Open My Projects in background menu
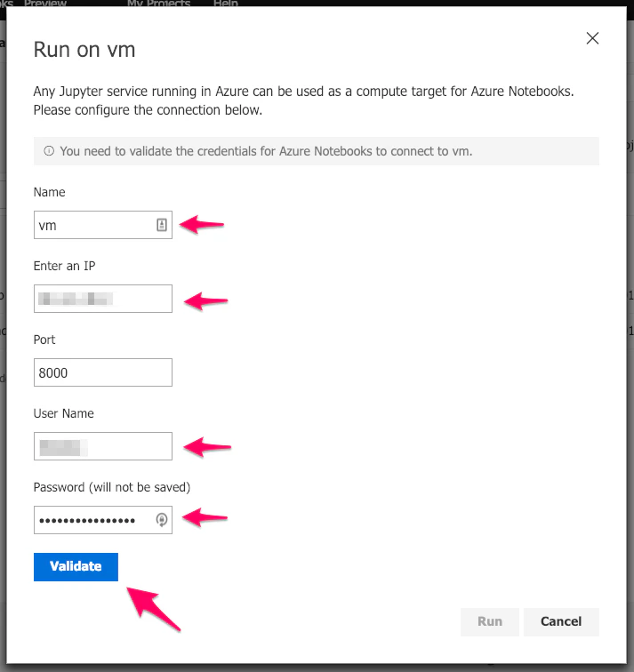This screenshot has width=634, height=672. tap(158, 4)
